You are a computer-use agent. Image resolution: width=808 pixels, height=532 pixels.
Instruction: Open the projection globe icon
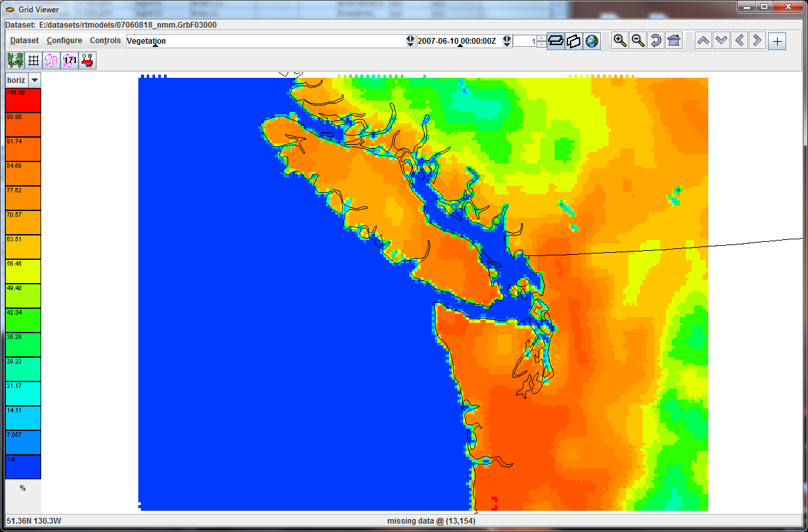(592, 41)
